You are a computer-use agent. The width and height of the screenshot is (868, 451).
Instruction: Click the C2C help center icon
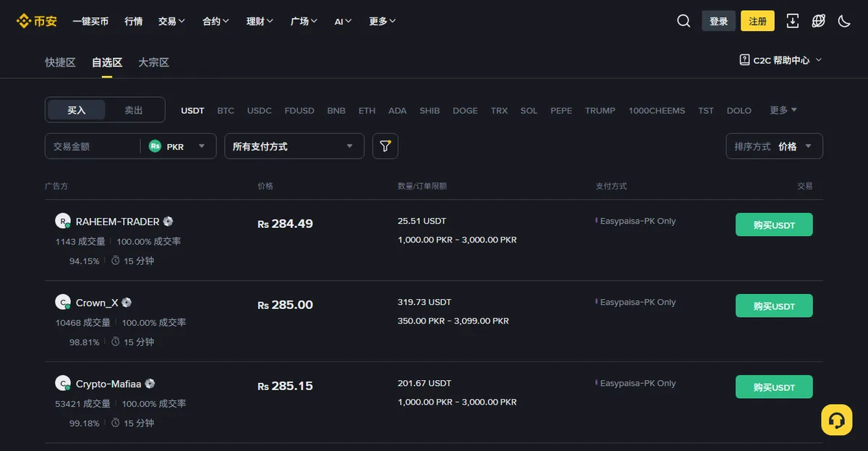(x=744, y=60)
